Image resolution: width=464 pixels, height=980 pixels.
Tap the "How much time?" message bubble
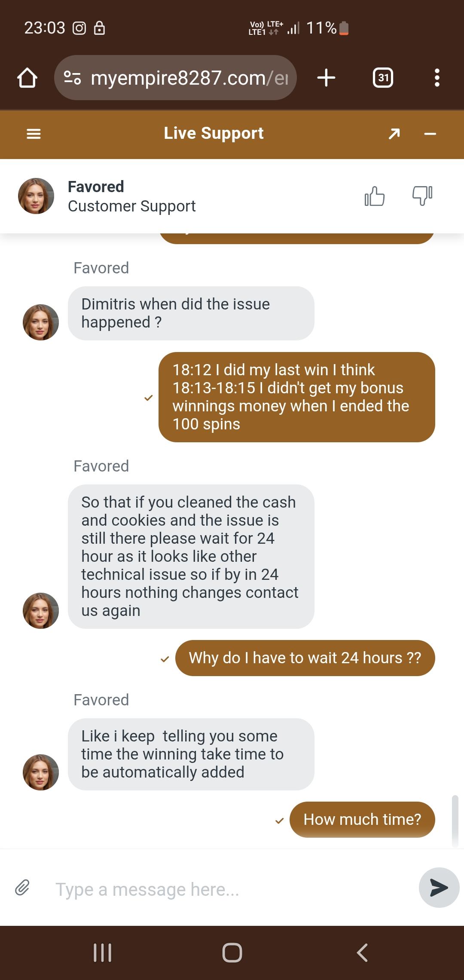[x=362, y=819]
